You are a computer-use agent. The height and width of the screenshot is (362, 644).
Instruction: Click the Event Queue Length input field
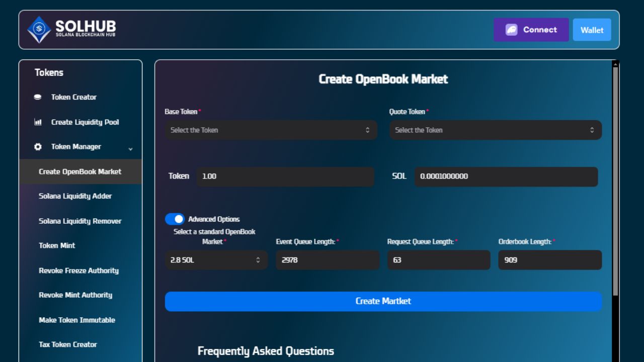(328, 260)
